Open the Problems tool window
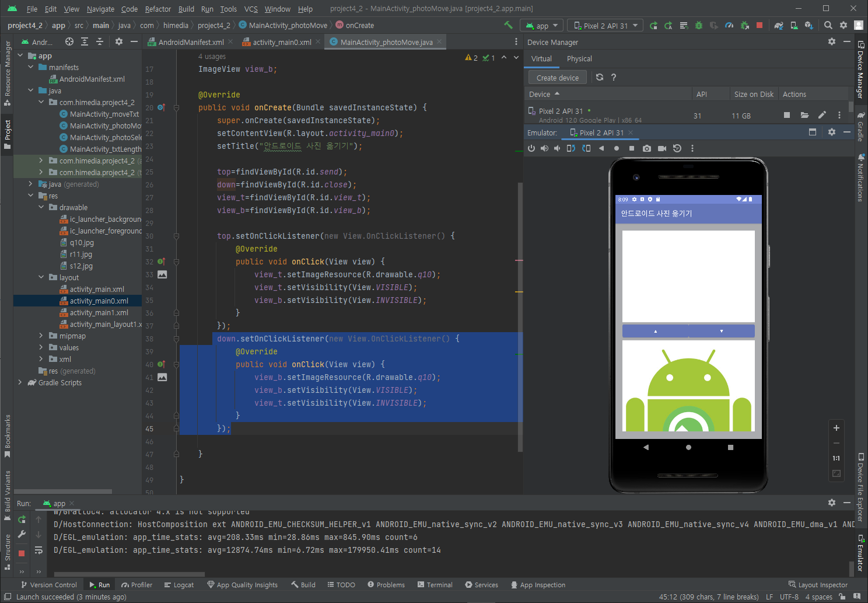 pyautogui.click(x=386, y=585)
